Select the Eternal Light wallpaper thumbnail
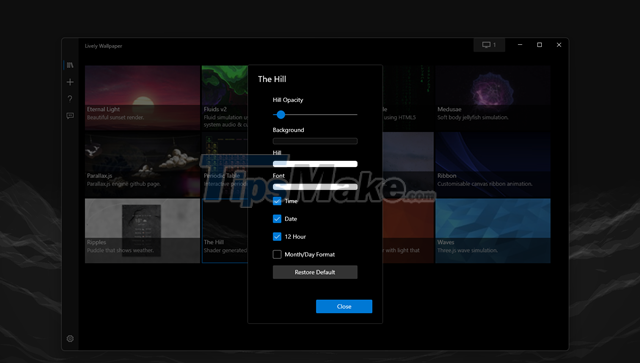This screenshot has width=640, height=363. point(142,98)
